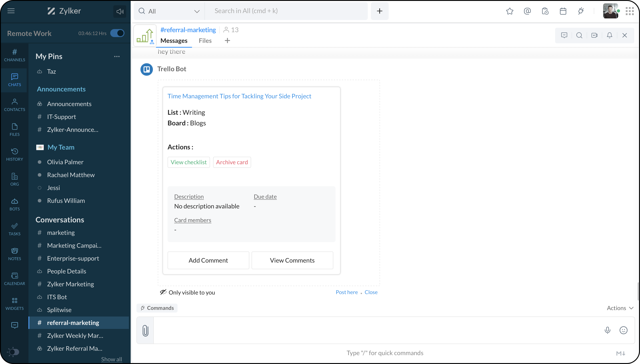
Task: Record a voice message with microphone
Action: pyautogui.click(x=608, y=330)
